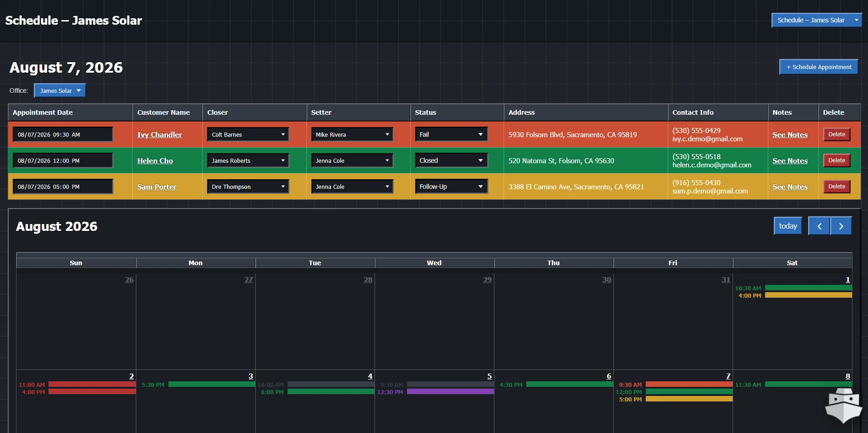Expand the Office James Solar dropdown

(60, 91)
